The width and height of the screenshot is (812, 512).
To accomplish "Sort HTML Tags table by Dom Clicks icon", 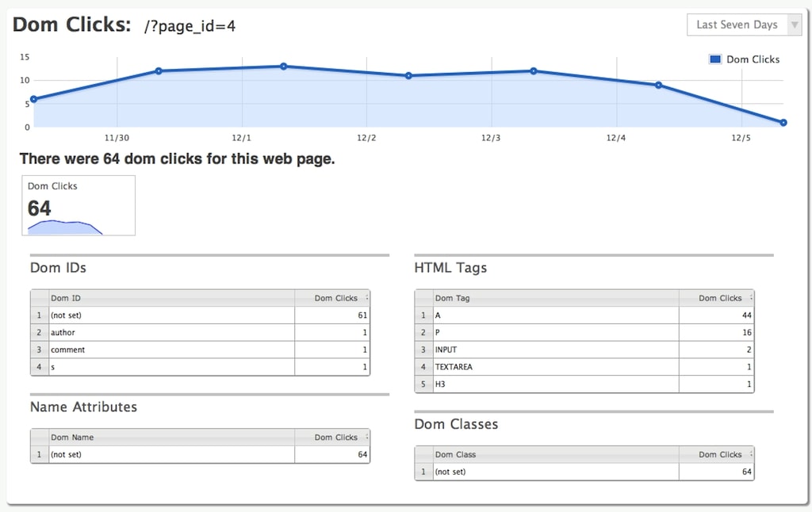I will [751, 298].
